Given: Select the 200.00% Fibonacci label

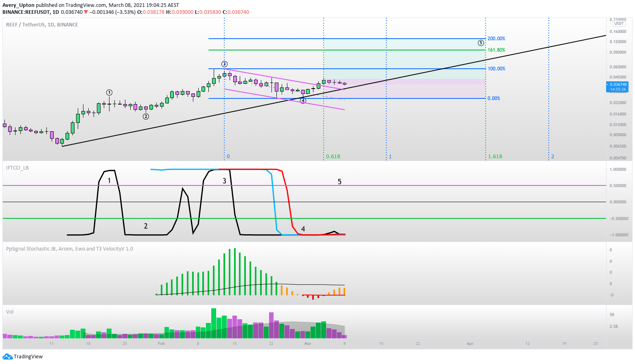Looking at the screenshot, I should click(x=496, y=39).
